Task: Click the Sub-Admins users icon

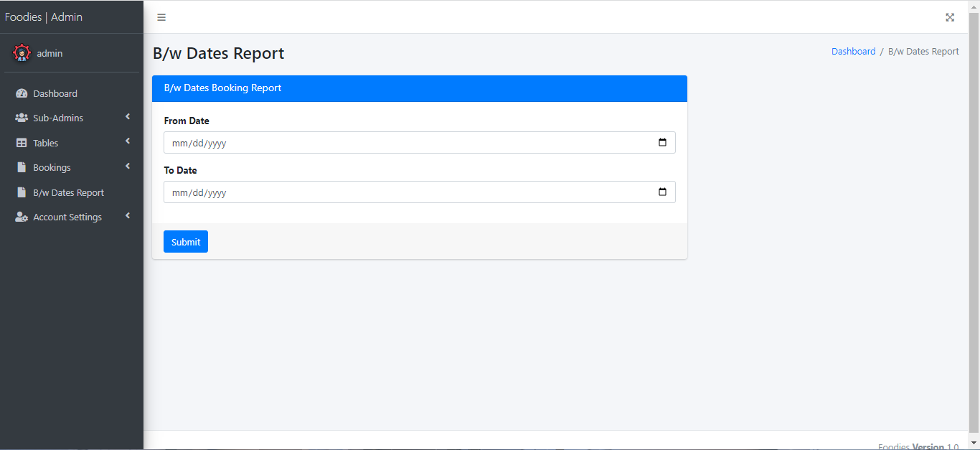Action: point(22,118)
